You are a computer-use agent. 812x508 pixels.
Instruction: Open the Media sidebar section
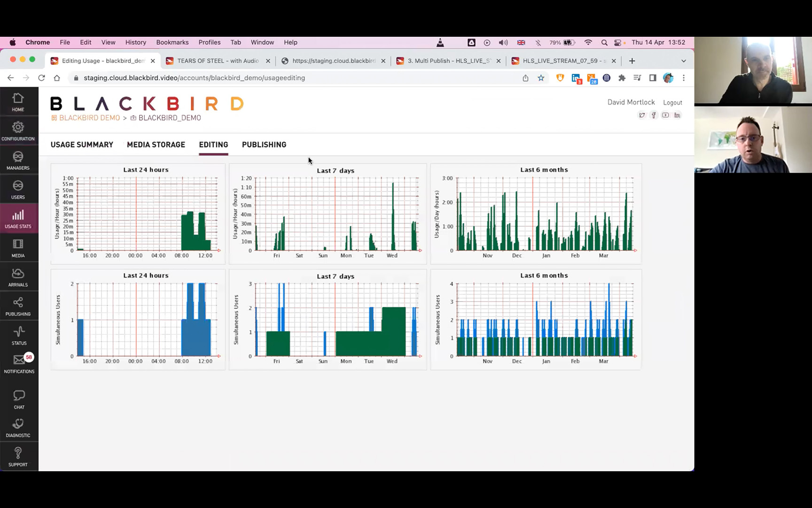pos(18,248)
